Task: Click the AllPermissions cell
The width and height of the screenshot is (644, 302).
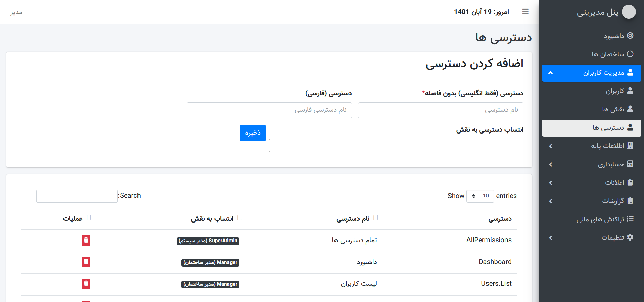Action: [x=489, y=240]
